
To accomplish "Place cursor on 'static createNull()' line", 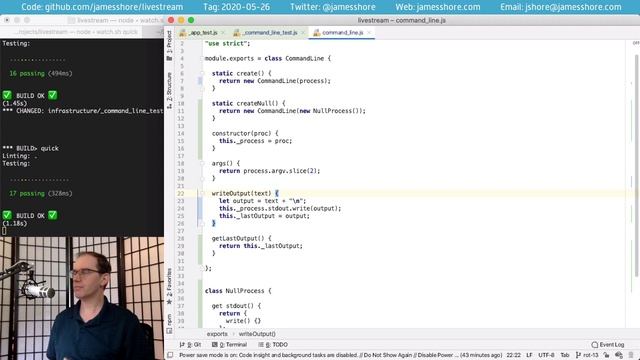I will point(248,103).
